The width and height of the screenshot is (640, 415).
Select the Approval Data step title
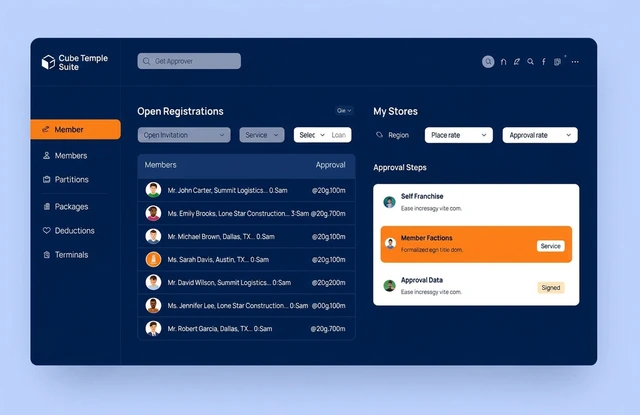point(422,280)
